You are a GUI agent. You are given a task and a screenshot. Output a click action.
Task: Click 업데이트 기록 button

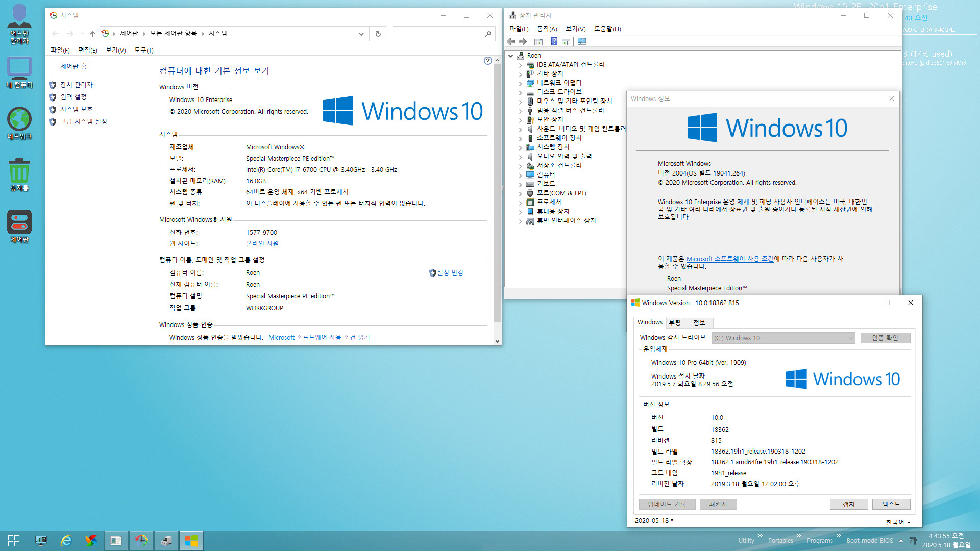(x=667, y=504)
